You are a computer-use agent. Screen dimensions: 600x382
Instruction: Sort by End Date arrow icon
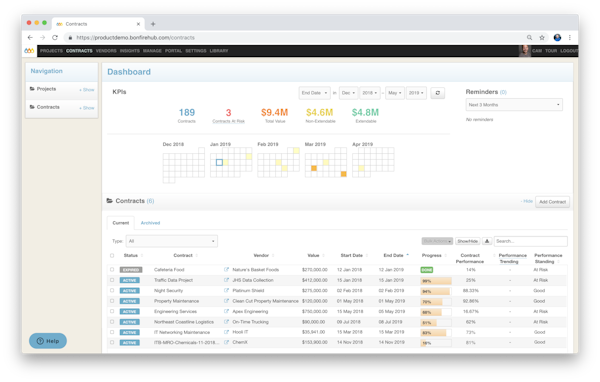tap(408, 255)
